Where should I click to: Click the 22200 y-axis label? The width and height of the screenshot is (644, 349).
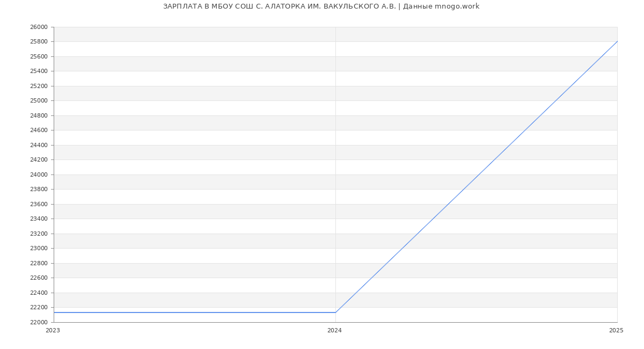[x=39, y=307]
